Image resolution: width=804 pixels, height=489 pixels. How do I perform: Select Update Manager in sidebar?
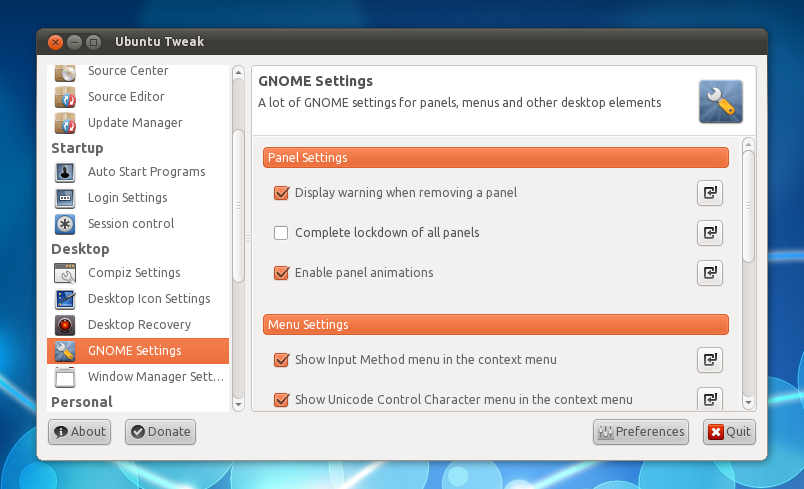[138, 123]
